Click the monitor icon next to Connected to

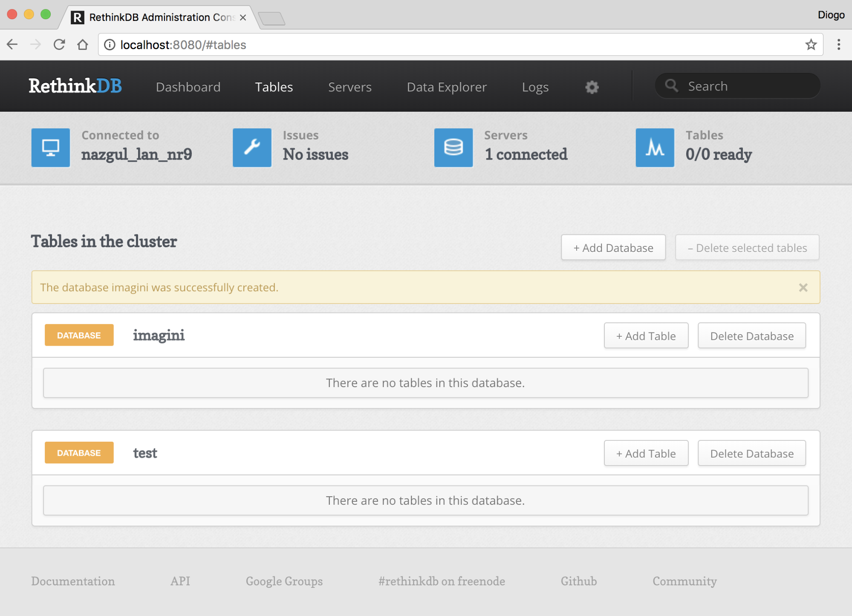pyautogui.click(x=51, y=147)
